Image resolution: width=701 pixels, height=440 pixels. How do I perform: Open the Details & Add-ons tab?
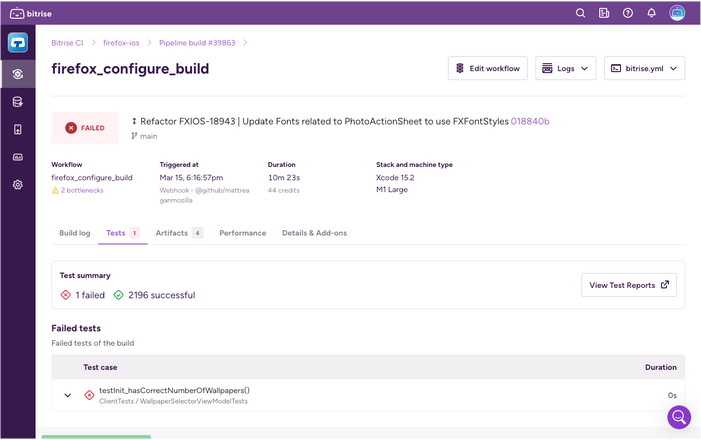pos(314,233)
